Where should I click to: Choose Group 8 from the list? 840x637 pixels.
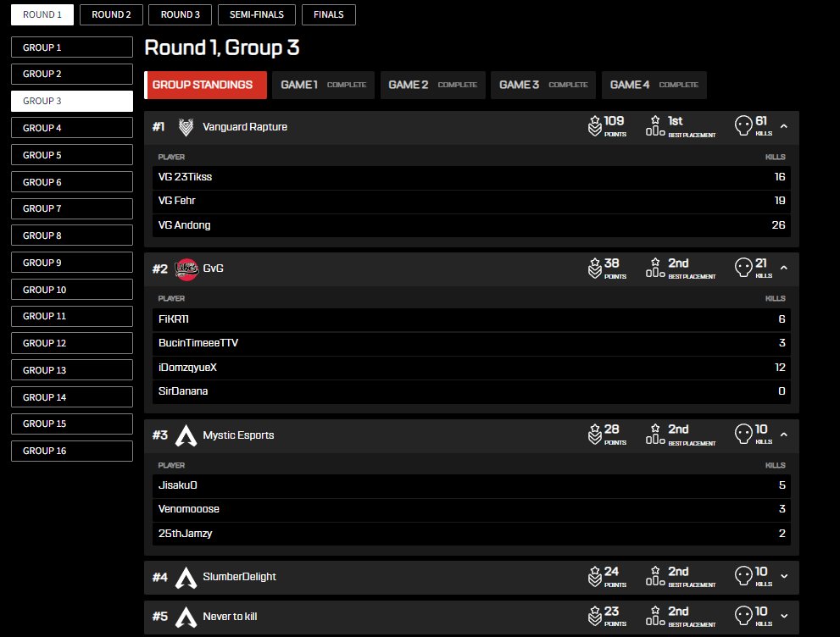[72, 235]
